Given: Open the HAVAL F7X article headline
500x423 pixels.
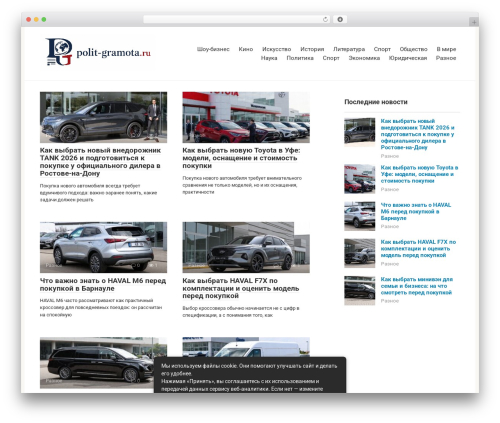Looking at the screenshot, I should [x=240, y=288].
